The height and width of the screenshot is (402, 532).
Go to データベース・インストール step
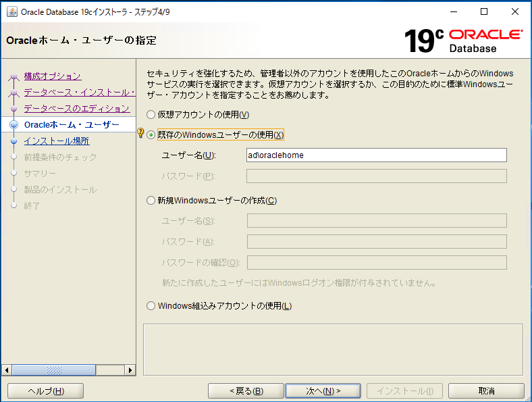point(79,92)
